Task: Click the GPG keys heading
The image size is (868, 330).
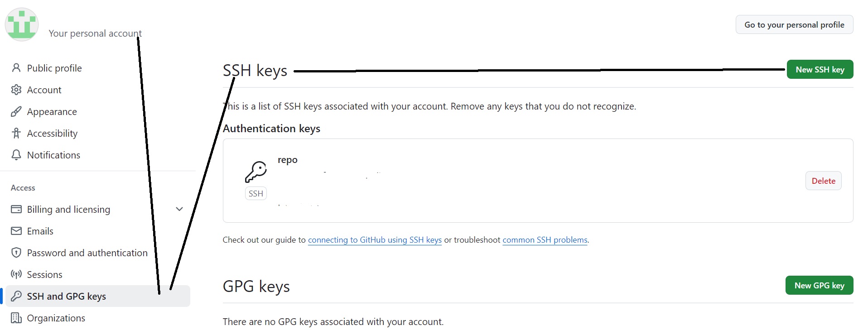Action: 256,287
